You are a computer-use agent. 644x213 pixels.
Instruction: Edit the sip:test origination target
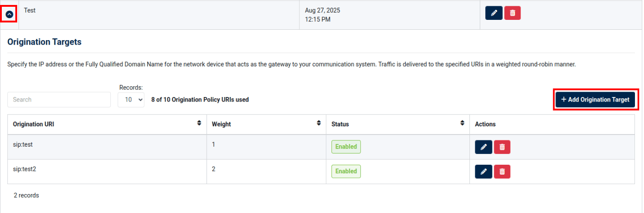(x=483, y=147)
